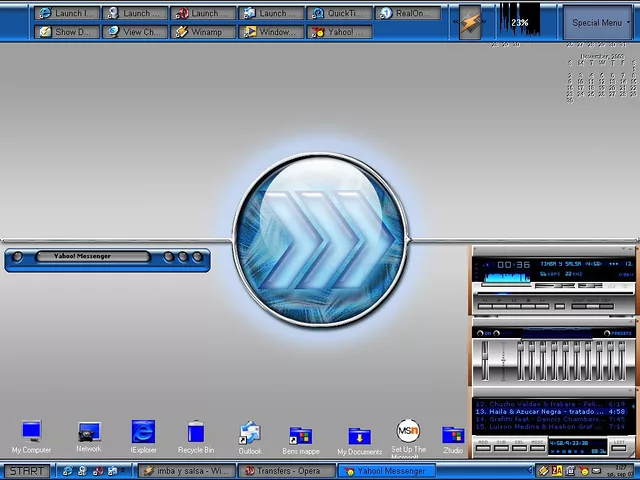Click the START button on the taskbar
Viewport: 640px width, 480px height.
point(26,471)
